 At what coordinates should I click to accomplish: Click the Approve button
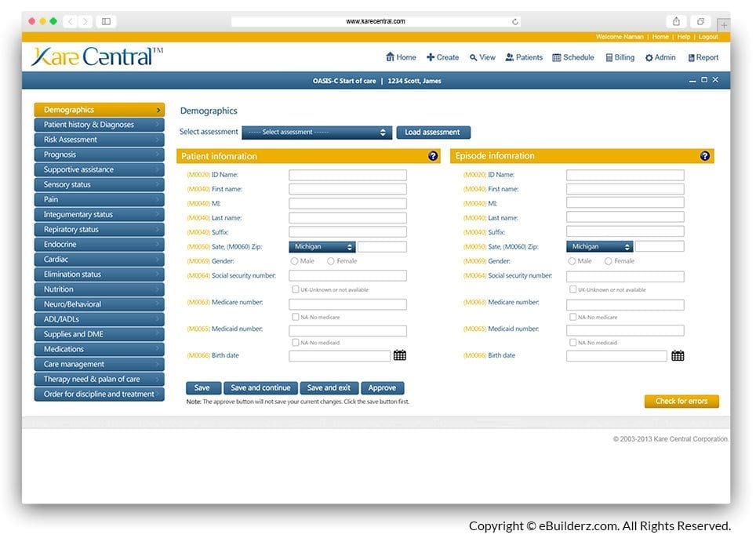pyautogui.click(x=383, y=388)
